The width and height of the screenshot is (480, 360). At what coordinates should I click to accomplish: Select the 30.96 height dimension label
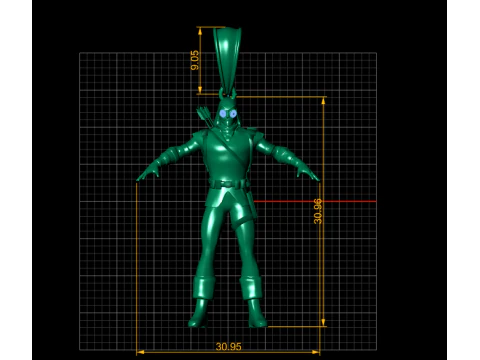318,211
